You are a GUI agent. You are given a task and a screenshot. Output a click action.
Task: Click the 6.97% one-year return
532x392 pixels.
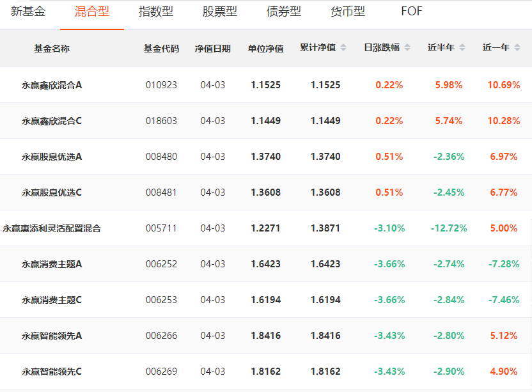(504, 157)
